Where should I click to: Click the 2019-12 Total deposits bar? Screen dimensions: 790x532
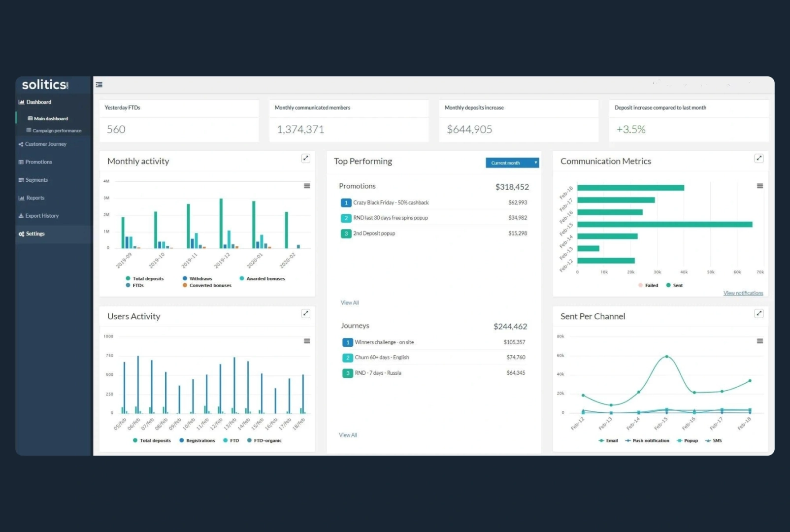[221, 224]
